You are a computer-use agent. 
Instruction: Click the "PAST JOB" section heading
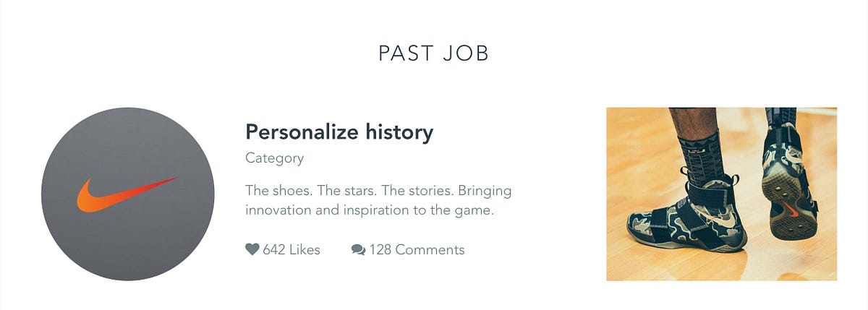coord(434,53)
